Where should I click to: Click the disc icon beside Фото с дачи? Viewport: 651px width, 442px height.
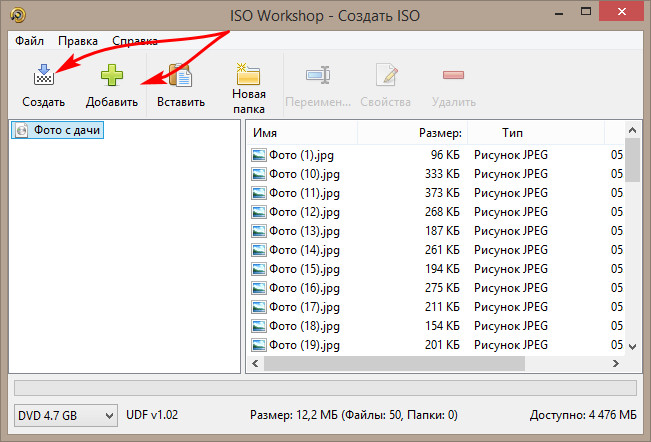pos(21,130)
